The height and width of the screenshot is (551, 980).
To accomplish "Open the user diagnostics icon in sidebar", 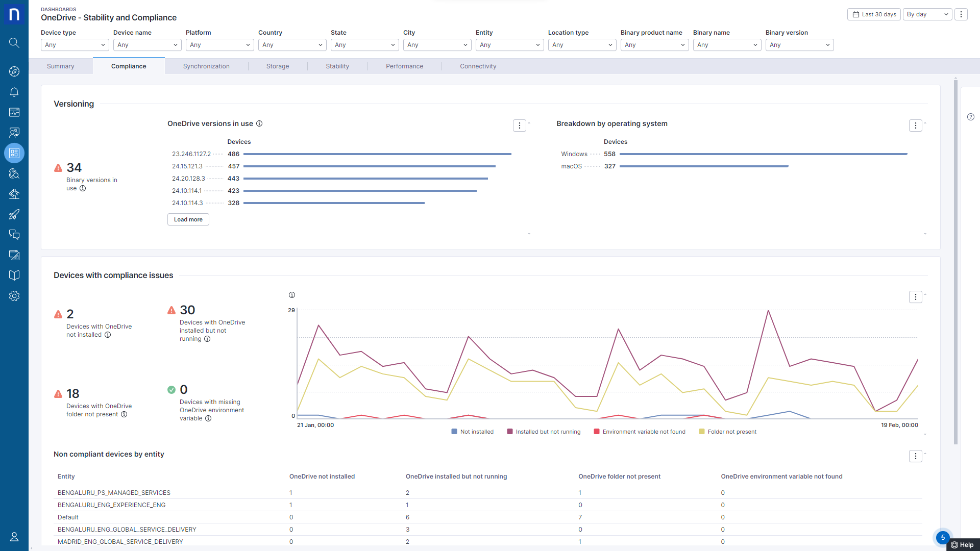I will pyautogui.click(x=14, y=133).
